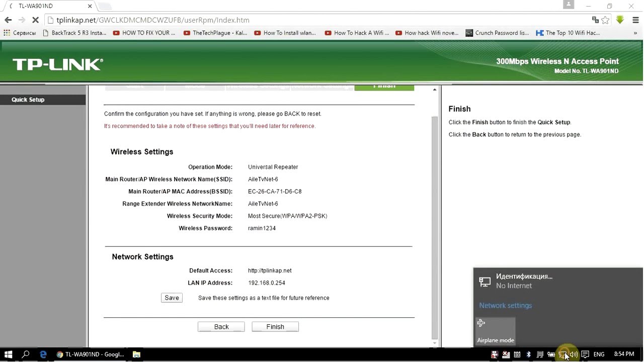This screenshot has height=362, width=644.
Task: Click the volume speaker tray icon
Action: click(x=574, y=354)
